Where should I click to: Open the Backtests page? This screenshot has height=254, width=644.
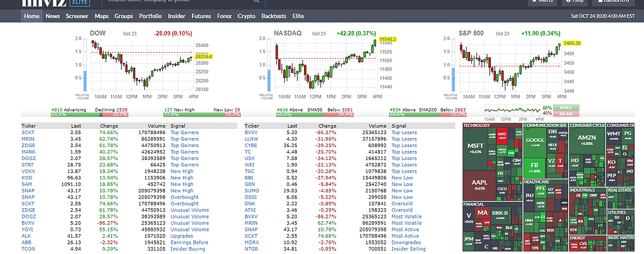[x=274, y=16]
